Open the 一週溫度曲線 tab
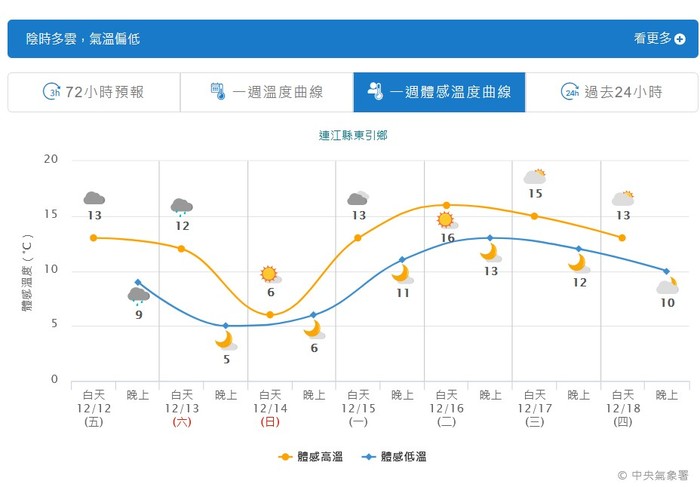Image resolution: width=700 pixels, height=487 pixels. tap(267, 92)
